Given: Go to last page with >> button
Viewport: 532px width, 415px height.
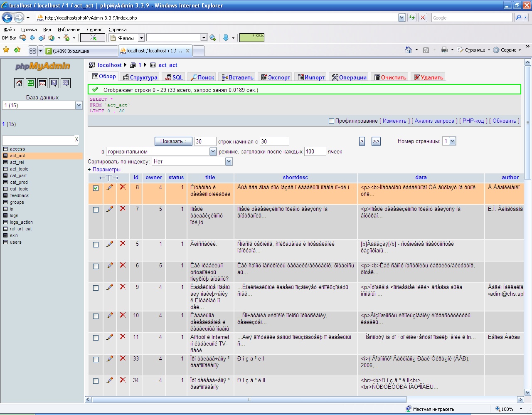Looking at the screenshot, I should click(376, 141).
